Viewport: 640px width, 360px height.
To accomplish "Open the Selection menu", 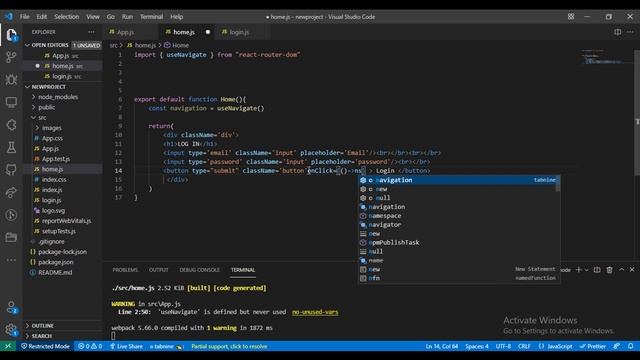I will pos(67,17).
